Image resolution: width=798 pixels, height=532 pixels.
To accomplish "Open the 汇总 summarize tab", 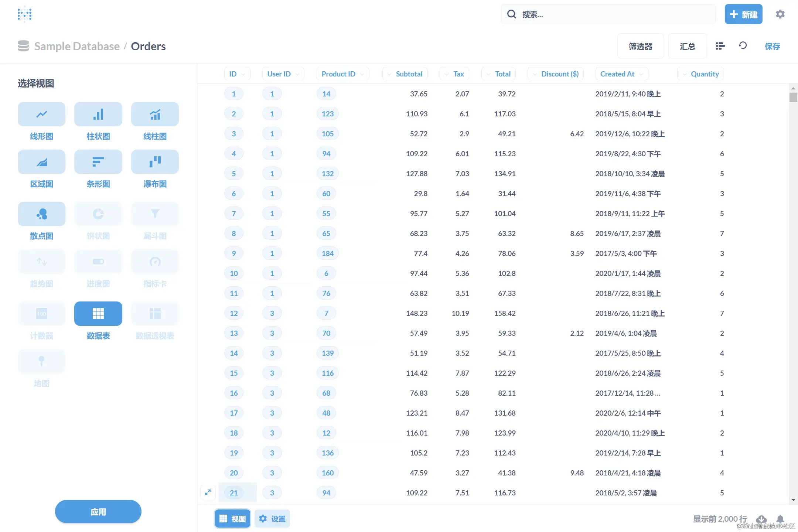I will tap(687, 46).
